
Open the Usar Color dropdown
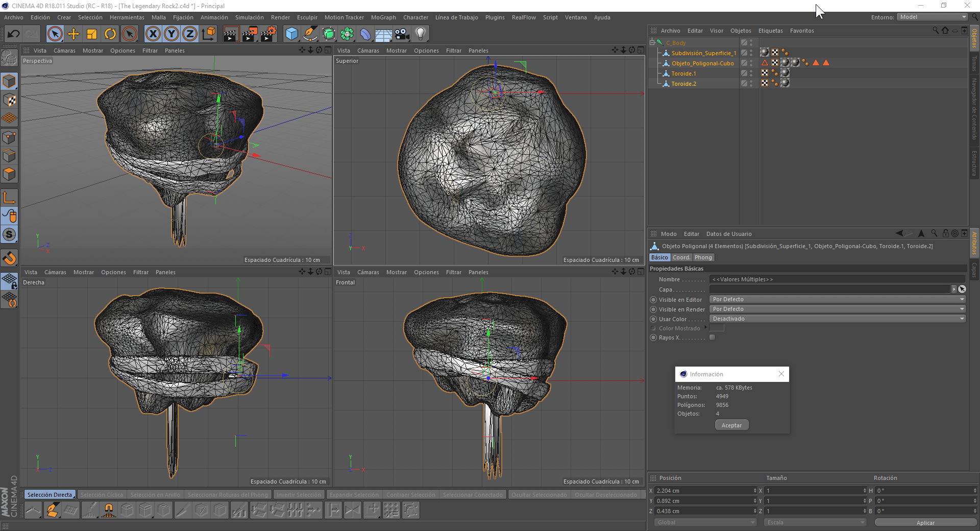coord(837,319)
